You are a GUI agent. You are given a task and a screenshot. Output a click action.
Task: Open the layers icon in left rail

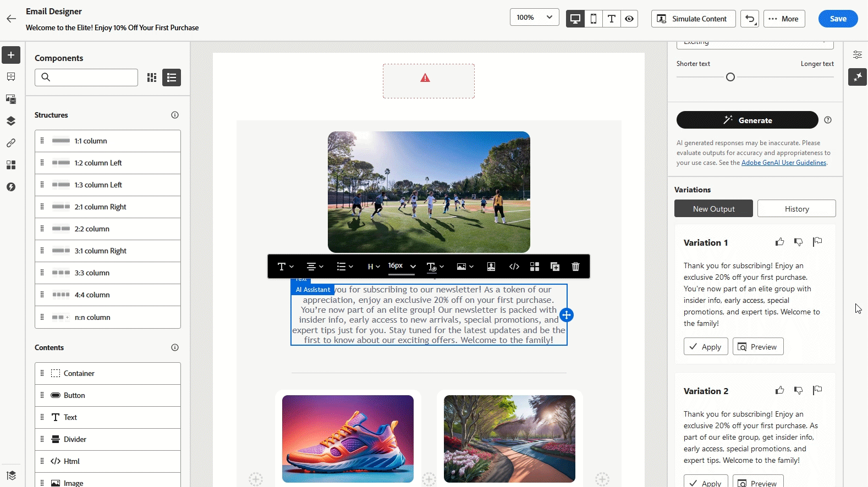tap(11, 121)
